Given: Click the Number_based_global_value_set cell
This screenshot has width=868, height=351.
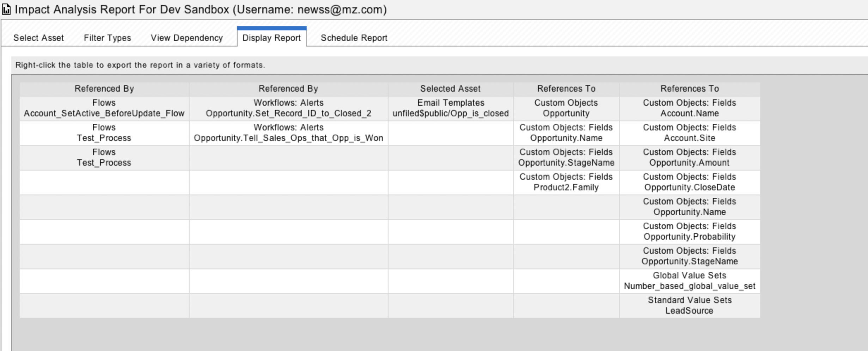Looking at the screenshot, I should pyautogui.click(x=689, y=281).
